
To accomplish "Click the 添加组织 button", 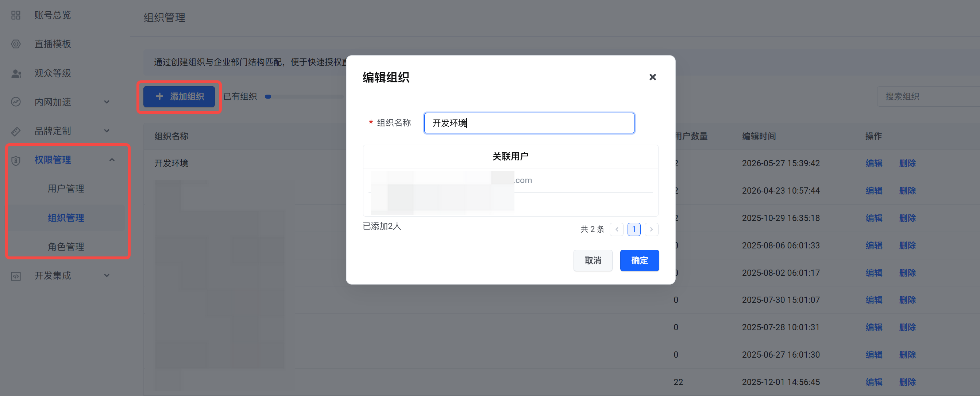I will click(179, 97).
